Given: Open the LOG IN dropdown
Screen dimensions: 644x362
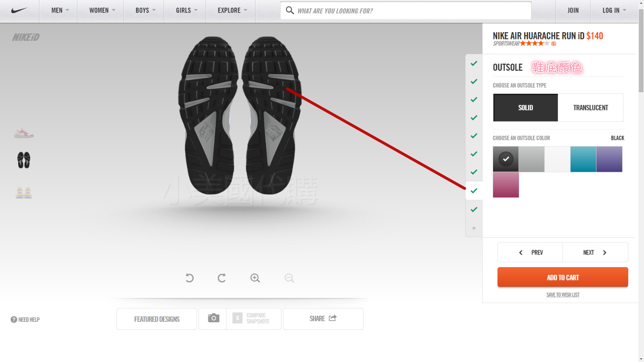Looking at the screenshot, I should tap(614, 10).
